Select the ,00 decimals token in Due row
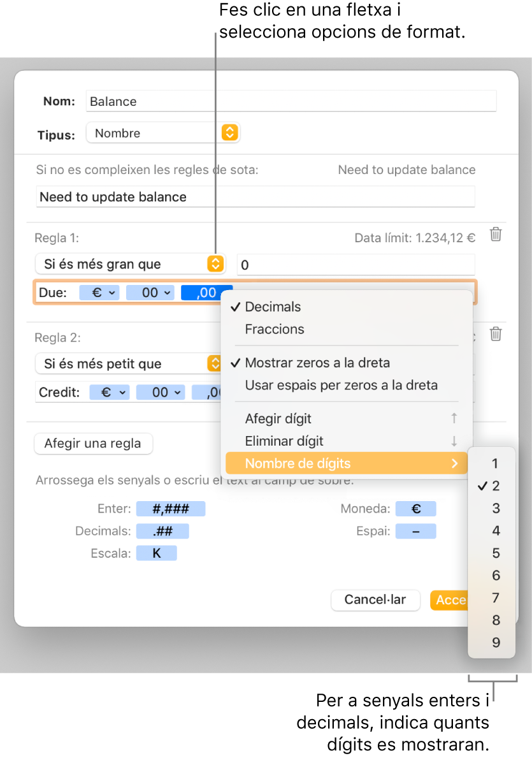The width and height of the screenshot is (532, 758). 206,293
